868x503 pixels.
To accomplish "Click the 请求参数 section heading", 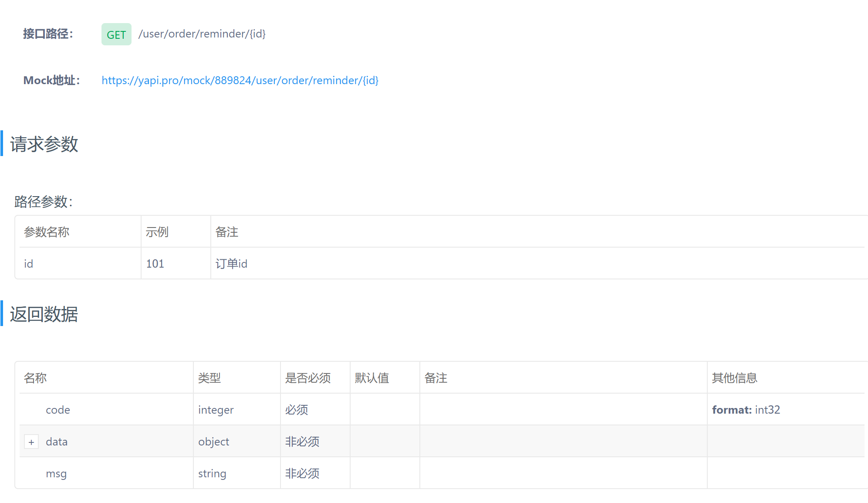I will point(44,144).
